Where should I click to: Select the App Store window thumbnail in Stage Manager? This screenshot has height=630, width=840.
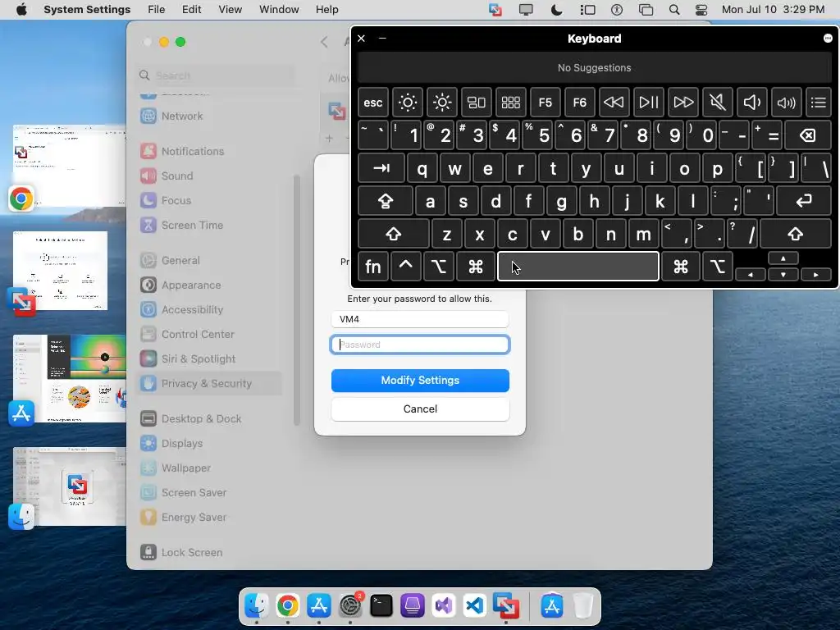click(69, 379)
